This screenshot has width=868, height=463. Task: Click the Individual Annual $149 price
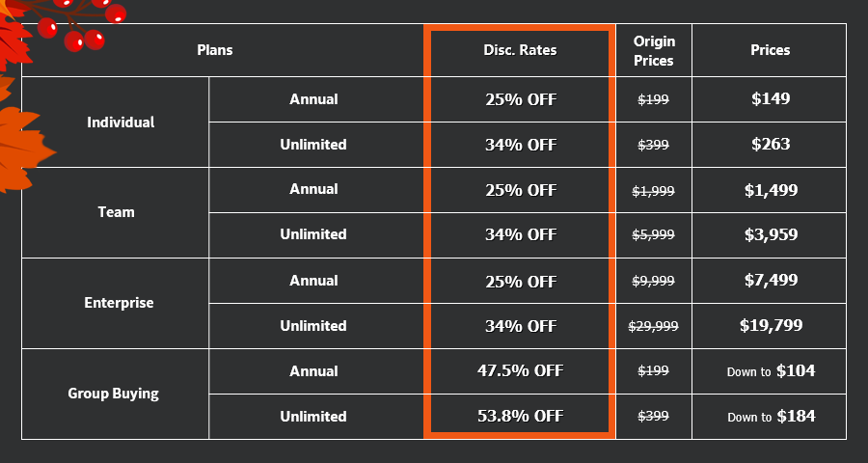[771, 98]
